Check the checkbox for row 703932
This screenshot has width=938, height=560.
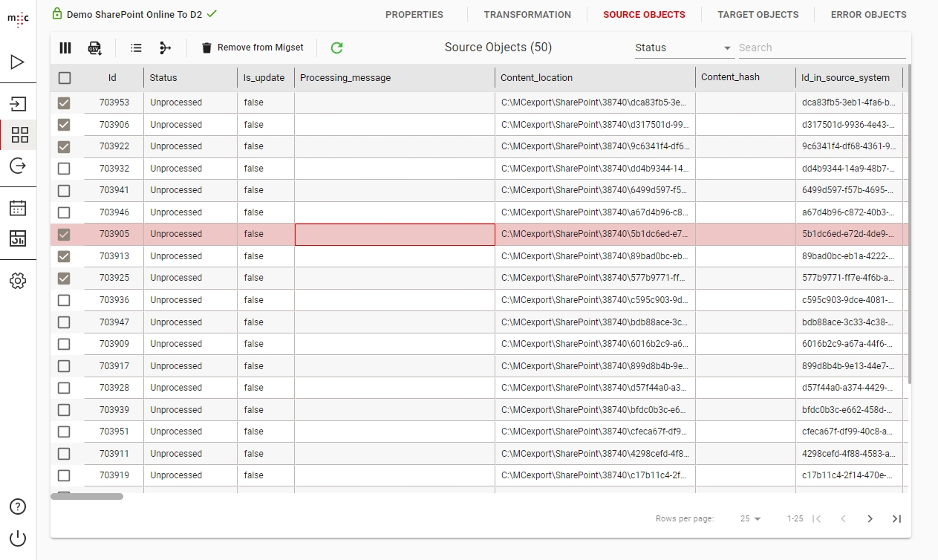pos(64,169)
